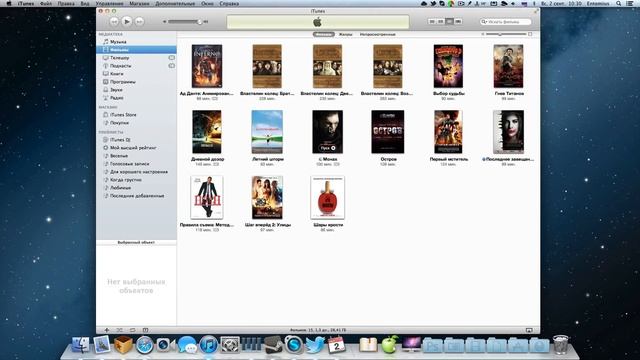Select the Жанры tab
This screenshot has height=360, width=640.
(x=345, y=35)
